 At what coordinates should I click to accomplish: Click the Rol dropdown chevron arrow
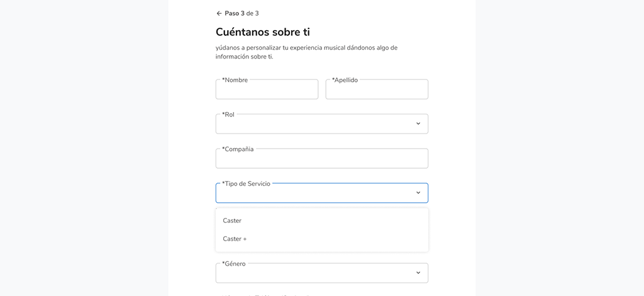418,123
